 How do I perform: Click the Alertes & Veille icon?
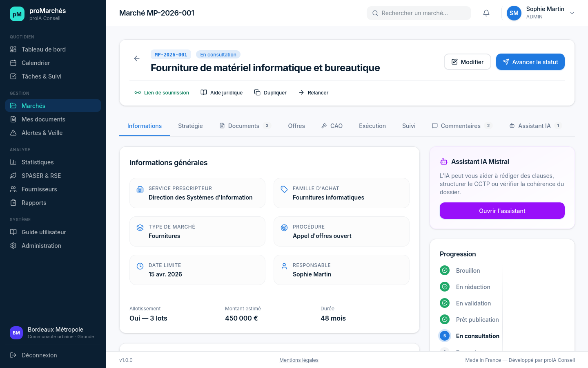click(13, 132)
